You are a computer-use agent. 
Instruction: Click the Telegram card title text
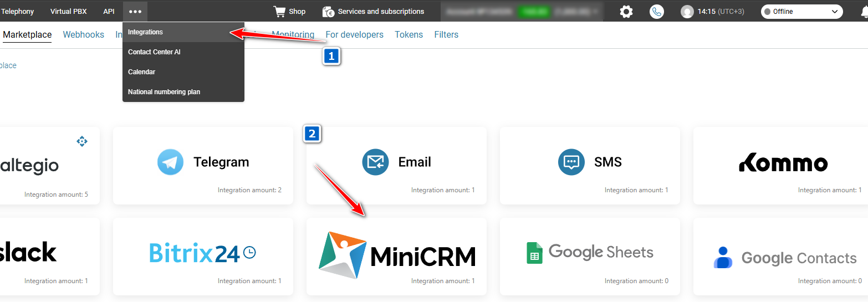(x=221, y=162)
